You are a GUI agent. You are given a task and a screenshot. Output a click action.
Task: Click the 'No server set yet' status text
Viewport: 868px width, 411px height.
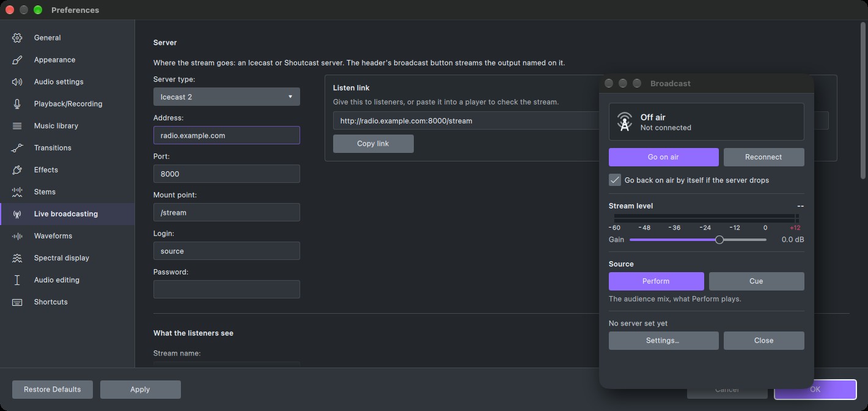(638, 324)
